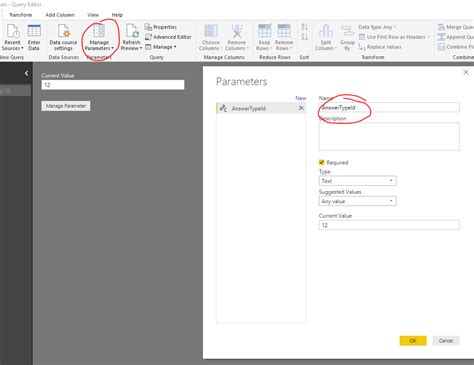
Task: Click the Remove Columns icon
Action: point(237,31)
